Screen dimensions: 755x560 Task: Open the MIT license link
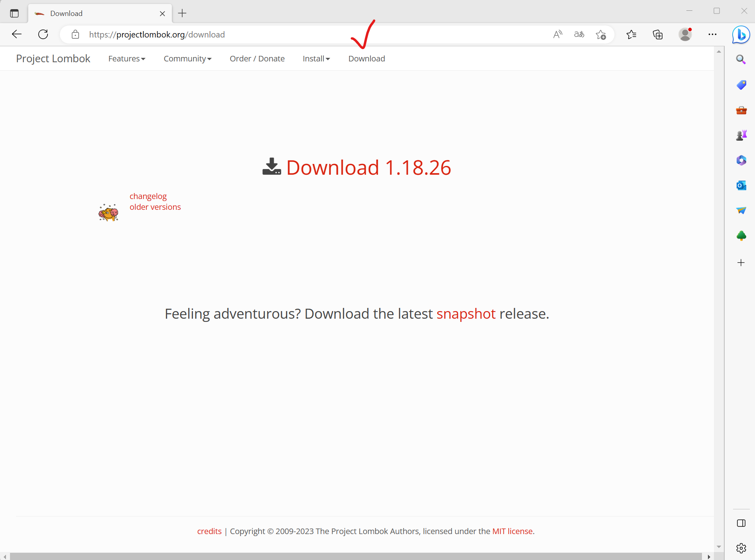click(x=513, y=531)
